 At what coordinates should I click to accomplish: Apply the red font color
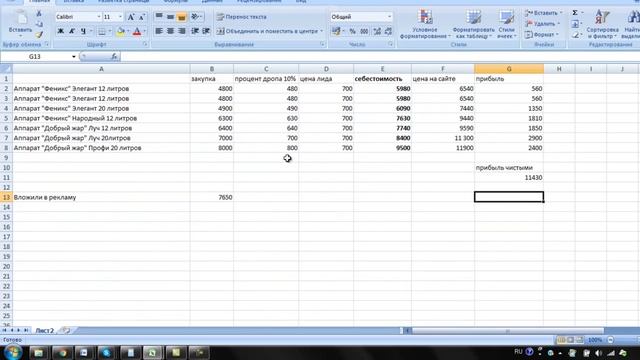coord(137,31)
